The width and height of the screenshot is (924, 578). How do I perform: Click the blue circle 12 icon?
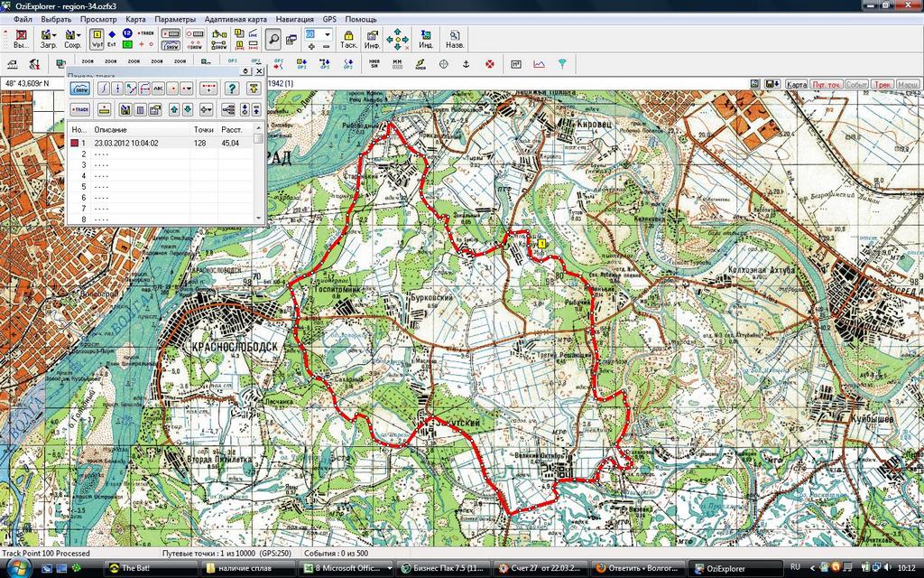pos(127,33)
